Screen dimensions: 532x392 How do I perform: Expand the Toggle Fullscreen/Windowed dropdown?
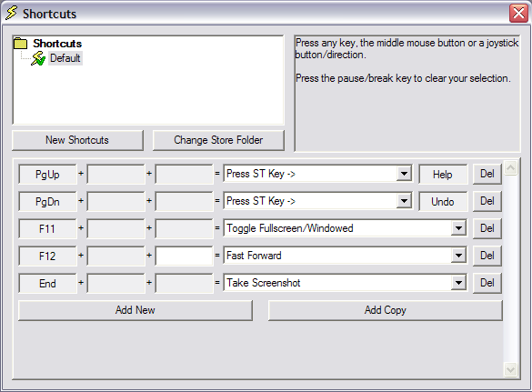tap(458, 228)
